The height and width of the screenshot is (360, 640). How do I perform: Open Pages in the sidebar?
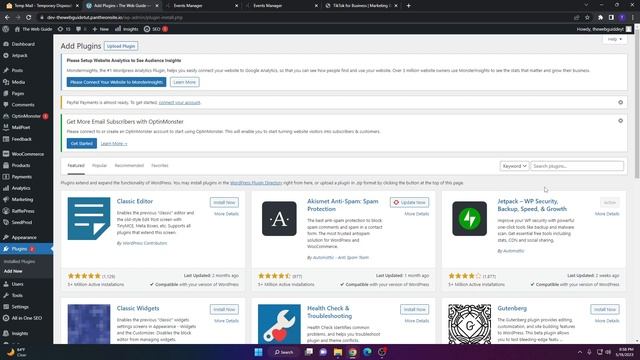tap(18, 93)
